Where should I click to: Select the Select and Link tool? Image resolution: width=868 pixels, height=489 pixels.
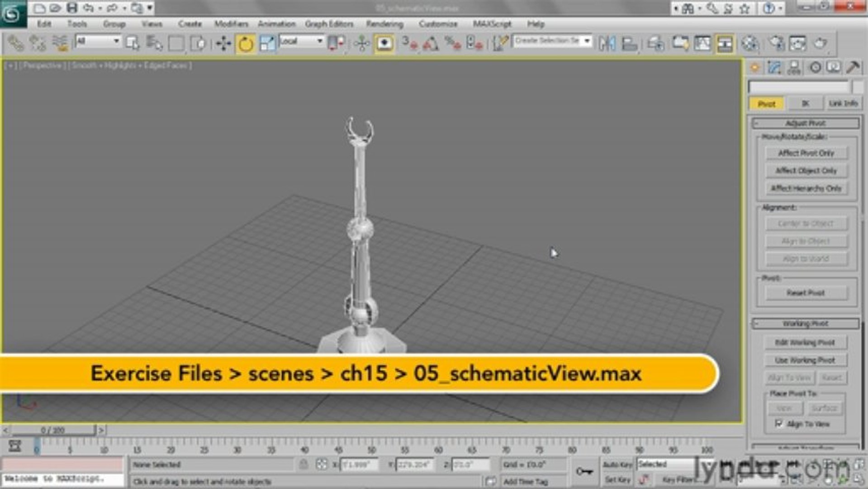pyautogui.click(x=16, y=43)
